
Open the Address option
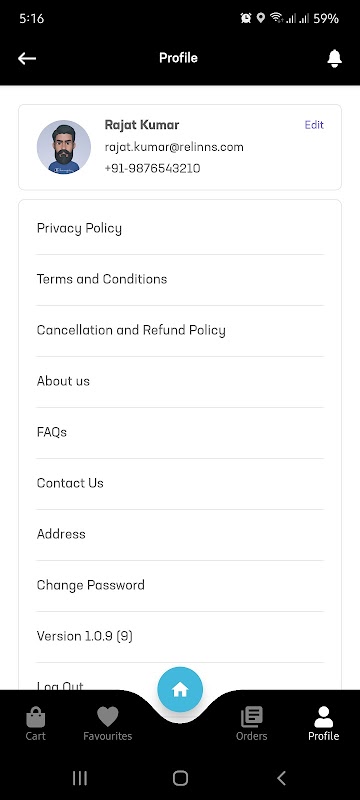click(180, 535)
